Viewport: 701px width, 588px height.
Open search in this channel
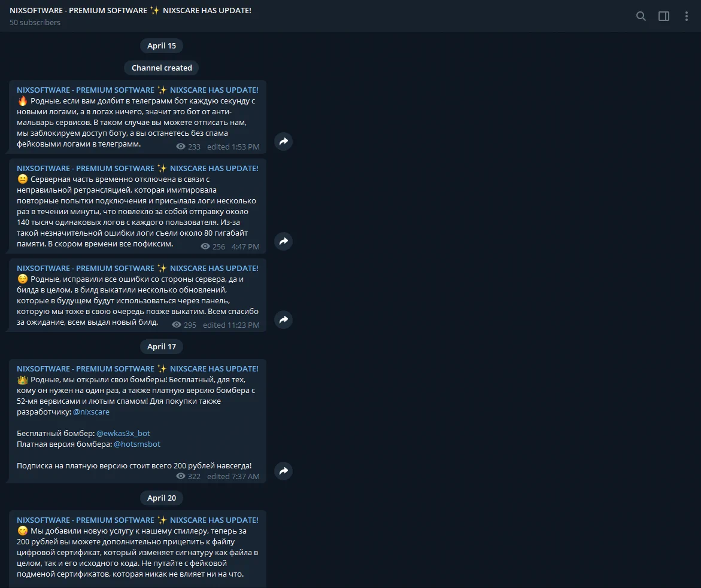pos(641,17)
